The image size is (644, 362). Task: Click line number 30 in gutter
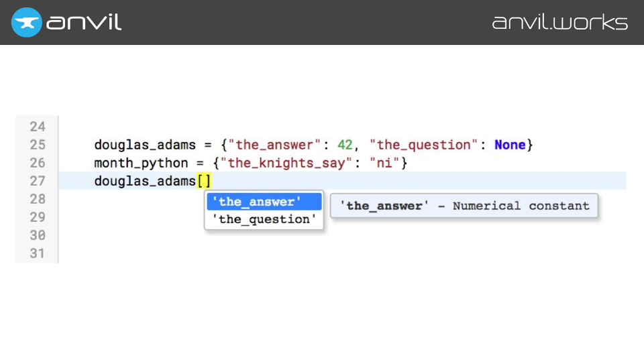click(38, 235)
